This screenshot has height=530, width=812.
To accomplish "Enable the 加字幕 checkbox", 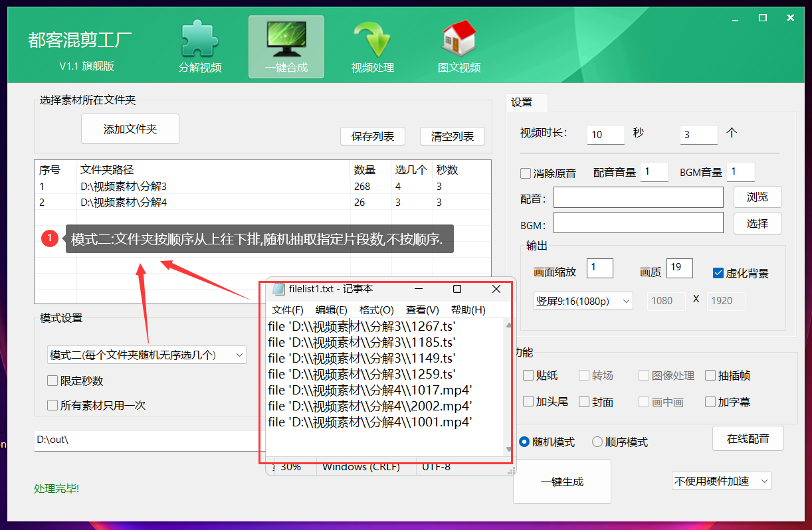I will (x=710, y=402).
